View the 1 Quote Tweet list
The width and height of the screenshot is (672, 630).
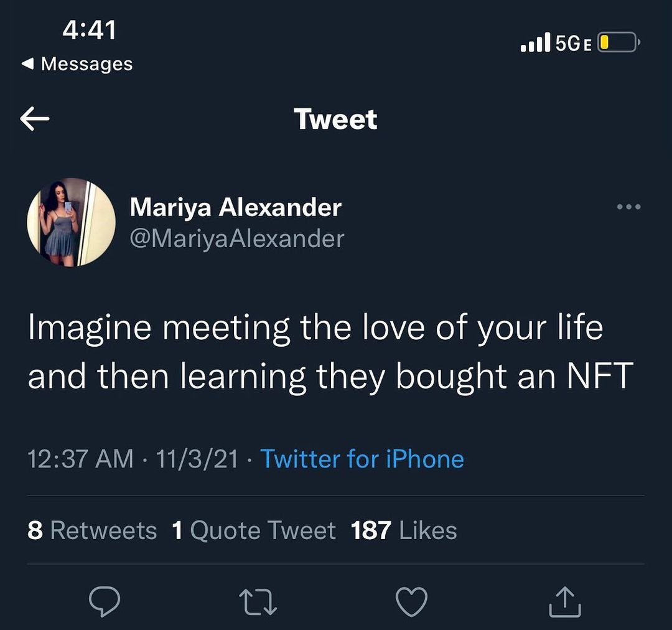[253, 530]
